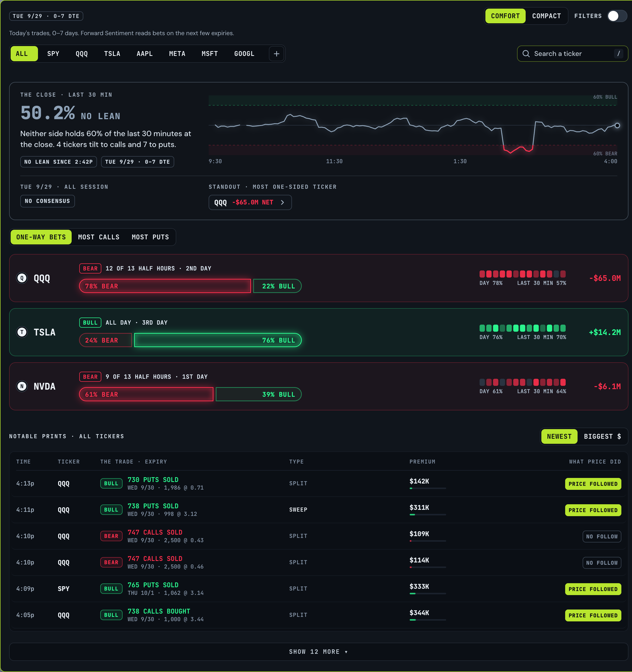Select the TSLA ticker tab
This screenshot has height=672, width=632.
pos(112,54)
